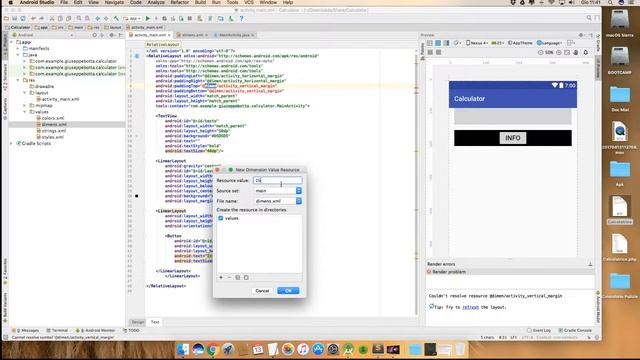Screen dimensions: 640x360
Task: Click scroll-from-source target icon in project panel
Action: click(x=95, y=35)
